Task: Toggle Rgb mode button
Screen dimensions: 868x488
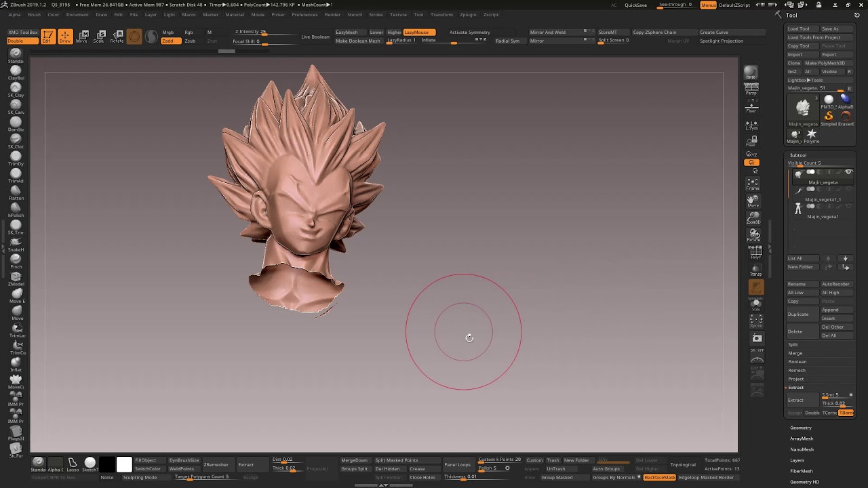Action: click(189, 33)
